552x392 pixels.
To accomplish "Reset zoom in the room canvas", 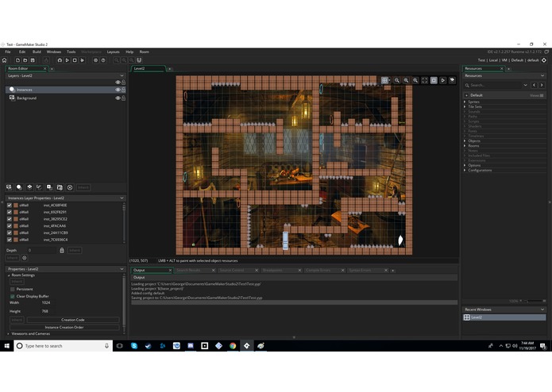I will click(x=406, y=80).
